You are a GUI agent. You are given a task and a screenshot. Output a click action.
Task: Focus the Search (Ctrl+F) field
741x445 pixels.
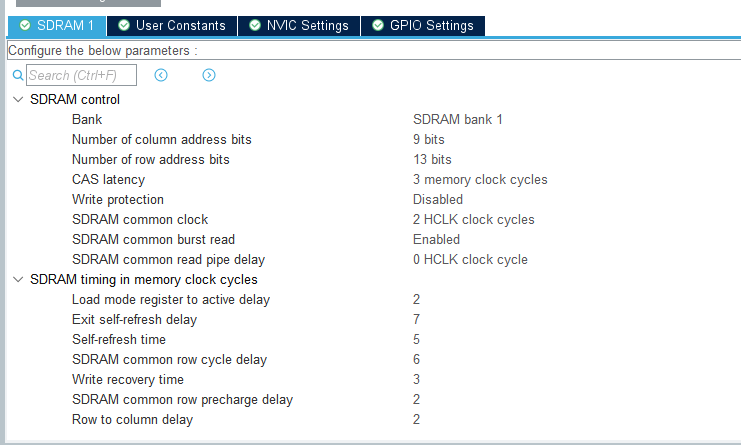(81, 75)
